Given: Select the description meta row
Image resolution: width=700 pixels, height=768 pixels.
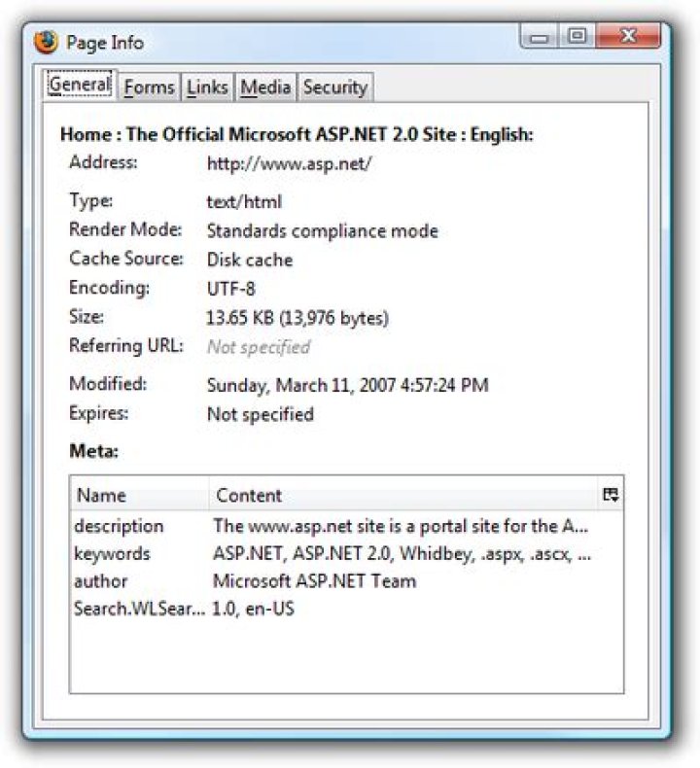Looking at the screenshot, I should tap(347, 526).
